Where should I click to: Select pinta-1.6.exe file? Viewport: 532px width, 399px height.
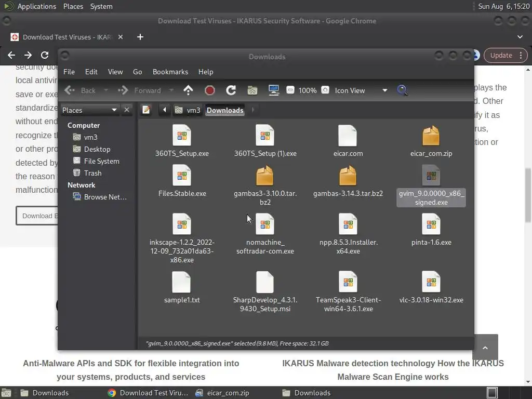431,230
